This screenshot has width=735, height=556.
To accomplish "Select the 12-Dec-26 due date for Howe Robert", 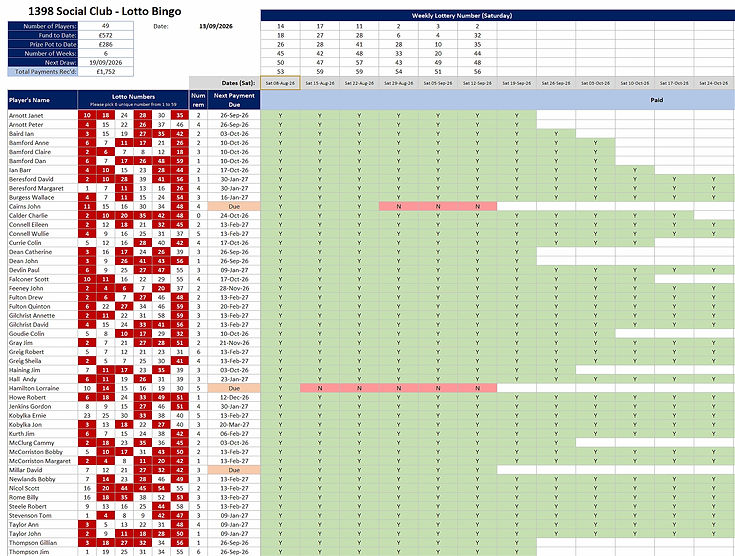I will point(234,397).
